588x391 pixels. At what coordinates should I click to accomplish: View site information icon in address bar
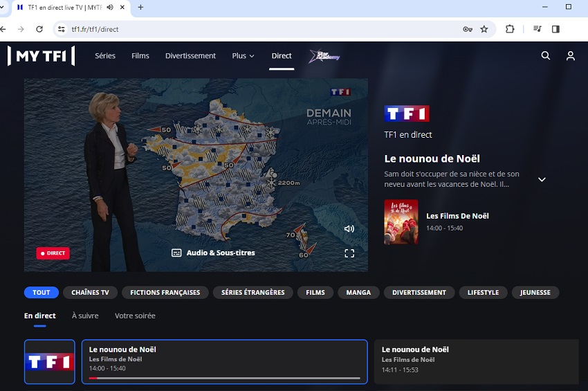point(61,29)
